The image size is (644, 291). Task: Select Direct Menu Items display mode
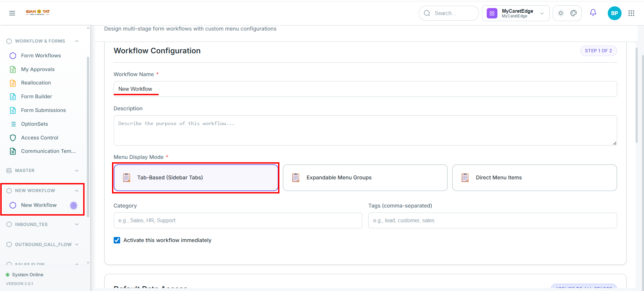tap(534, 178)
